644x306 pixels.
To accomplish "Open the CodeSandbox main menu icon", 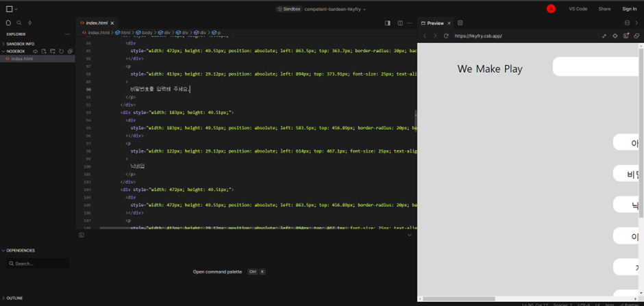I will [x=10, y=9].
